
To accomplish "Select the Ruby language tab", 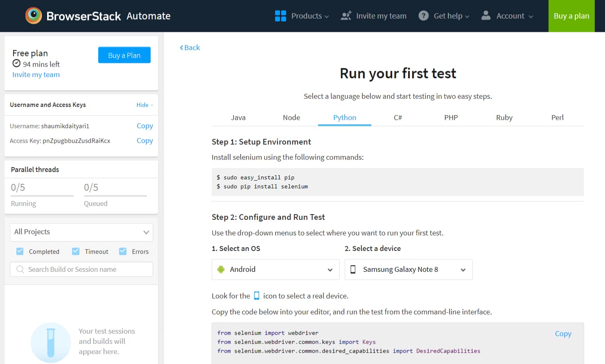I will pyautogui.click(x=504, y=118).
